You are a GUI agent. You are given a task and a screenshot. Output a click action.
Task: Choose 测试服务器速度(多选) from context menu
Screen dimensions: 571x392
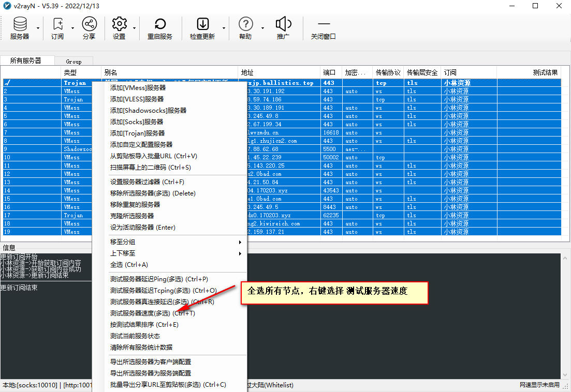[152, 313]
